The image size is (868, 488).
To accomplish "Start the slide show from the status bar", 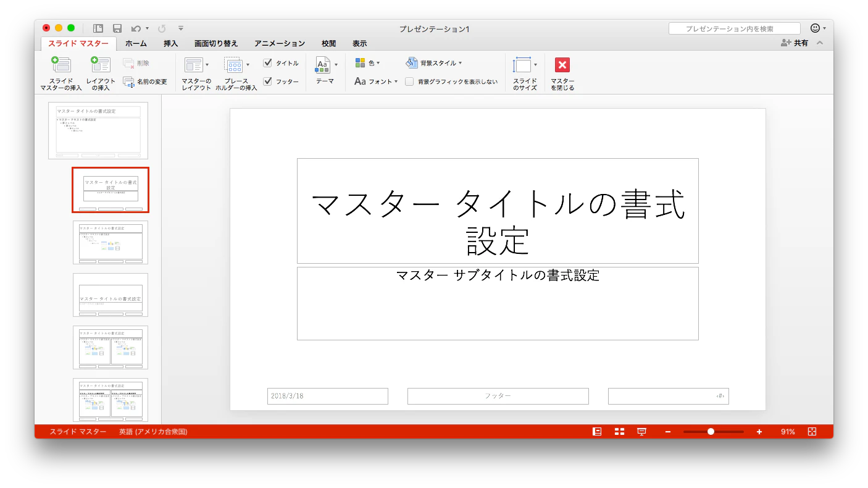I will tap(641, 432).
